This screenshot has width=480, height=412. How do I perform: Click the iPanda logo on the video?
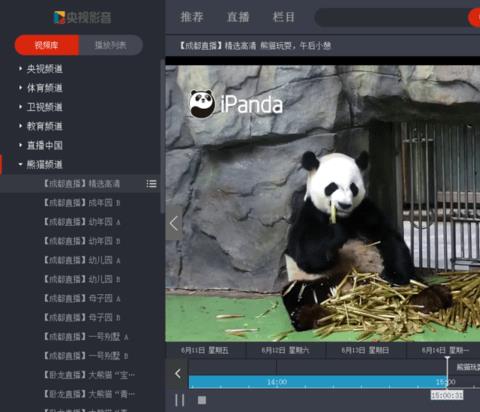click(236, 104)
